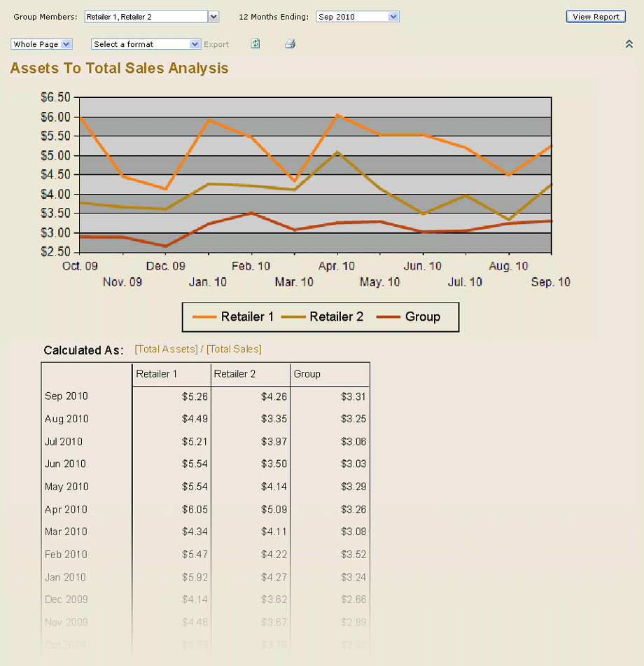Click the Export link
This screenshot has height=666, width=644.
pos(216,43)
